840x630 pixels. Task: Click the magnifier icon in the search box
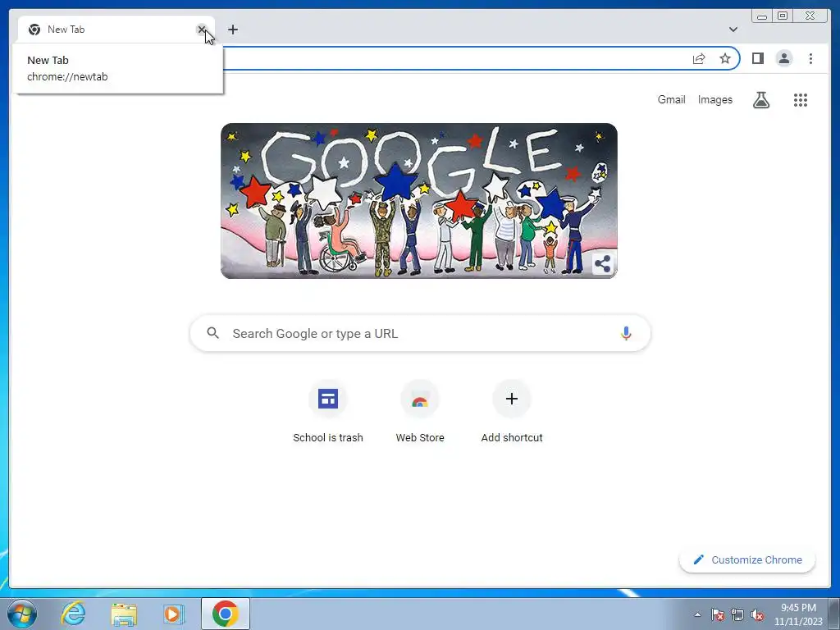(212, 333)
